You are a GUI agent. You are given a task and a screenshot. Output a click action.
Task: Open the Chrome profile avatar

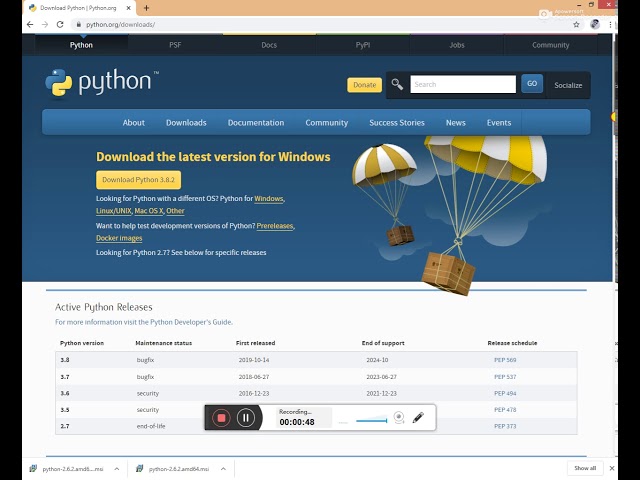595,24
